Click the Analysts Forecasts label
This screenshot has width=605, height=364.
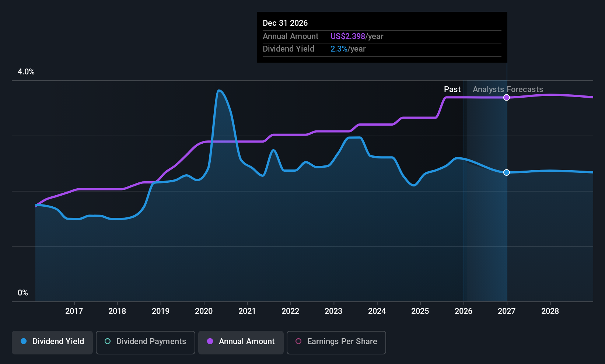pyautogui.click(x=508, y=89)
